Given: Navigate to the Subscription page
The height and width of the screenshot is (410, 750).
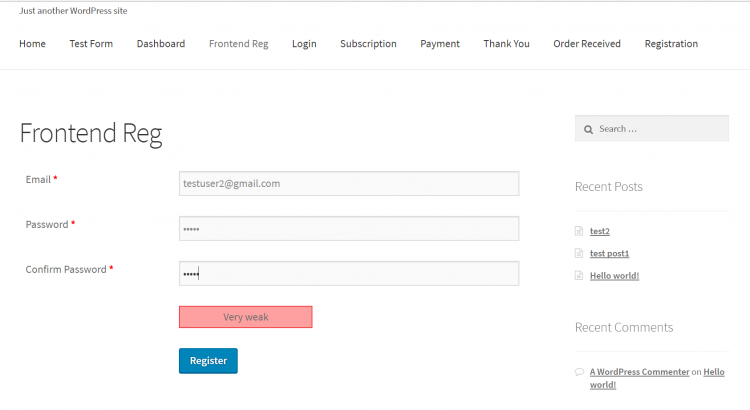Looking at the screenshot, I should [x=368, y=44].
